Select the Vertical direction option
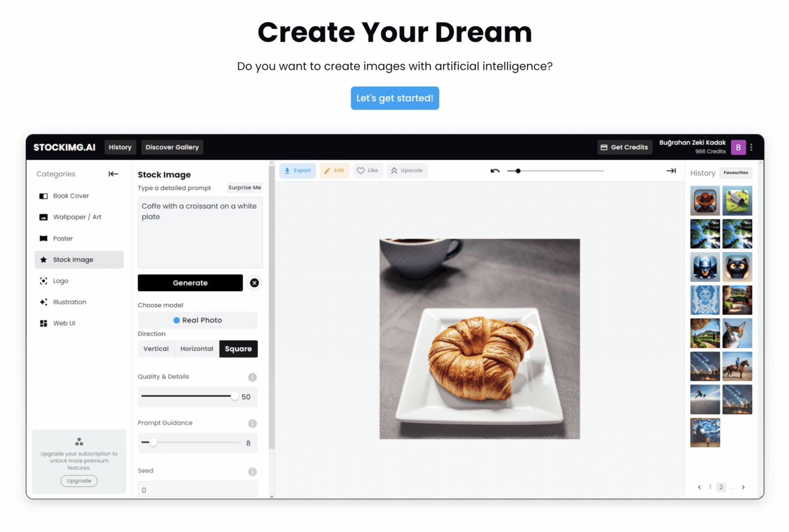The height and width of the screenshot is (532, 789). point(156,349)
